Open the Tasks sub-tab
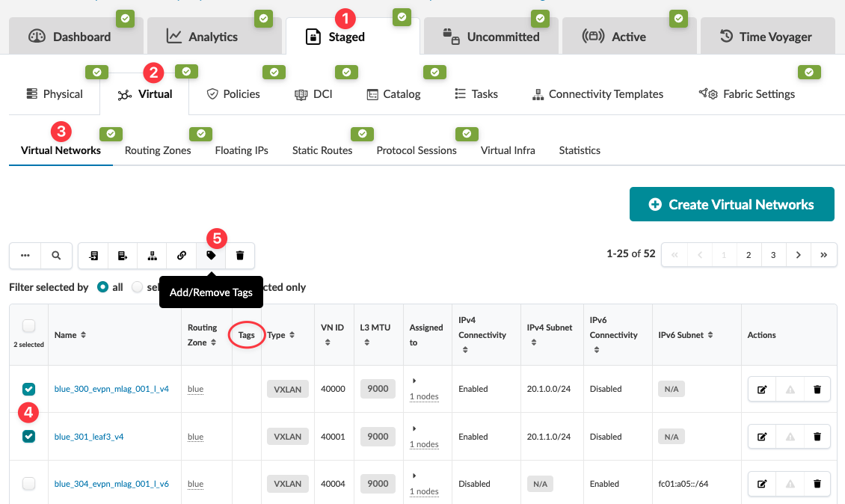 coord(476,93)
